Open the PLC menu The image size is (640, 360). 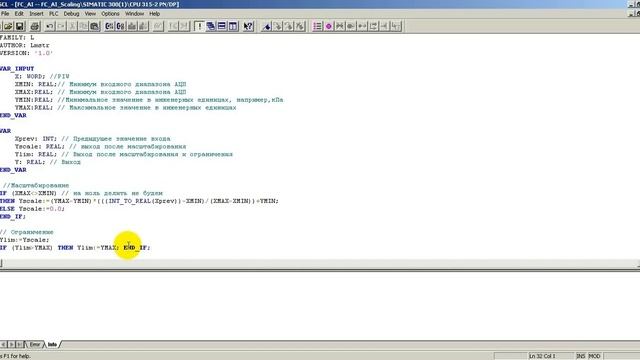pyautogui.click(x=53, y=13)
